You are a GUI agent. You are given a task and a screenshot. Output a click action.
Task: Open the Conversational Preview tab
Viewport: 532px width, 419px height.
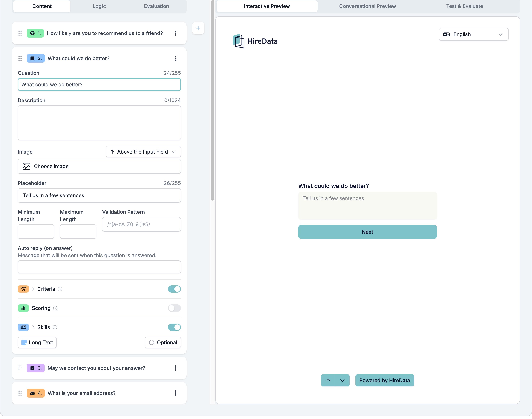tap(367, 6)
